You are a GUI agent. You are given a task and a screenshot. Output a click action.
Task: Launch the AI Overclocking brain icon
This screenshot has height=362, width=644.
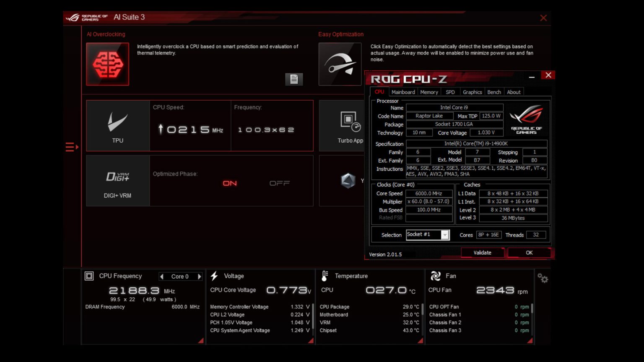pyautogui.click(x=108, y=64)
